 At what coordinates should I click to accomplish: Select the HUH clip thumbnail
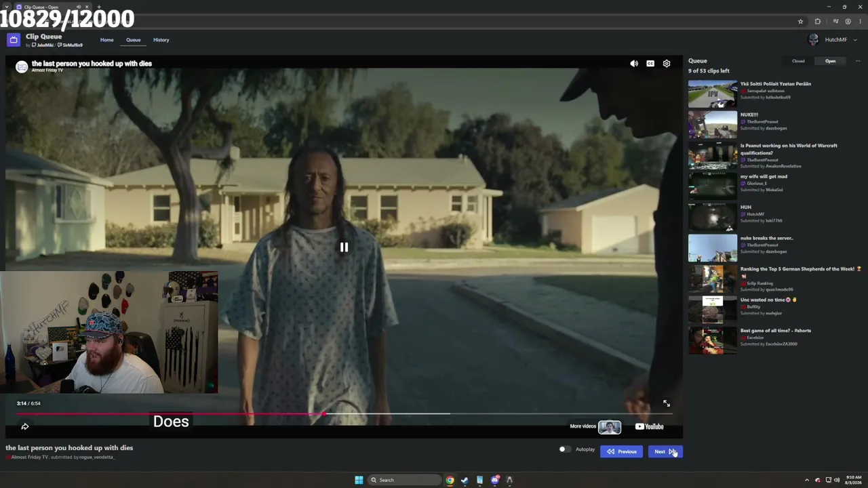click(713, 218)
